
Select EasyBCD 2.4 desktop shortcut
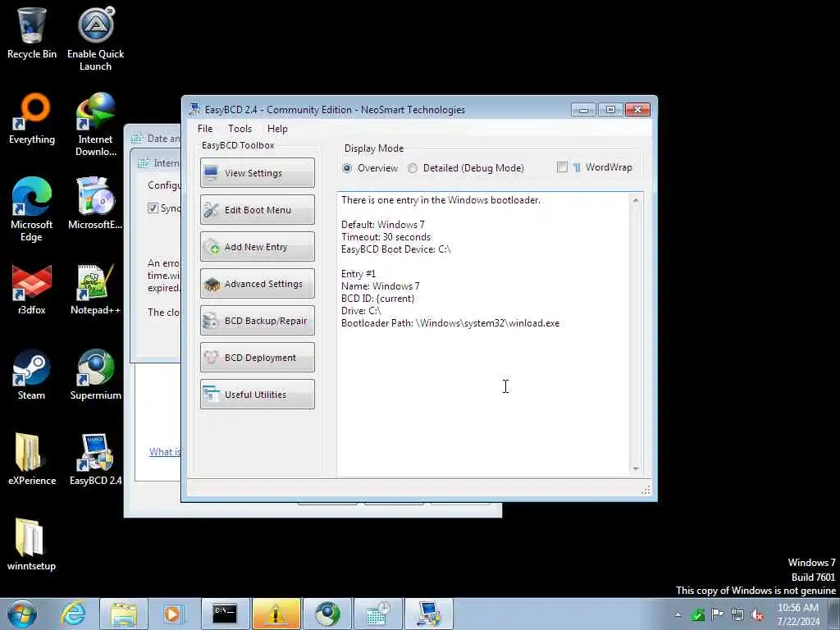pos(95,459)
